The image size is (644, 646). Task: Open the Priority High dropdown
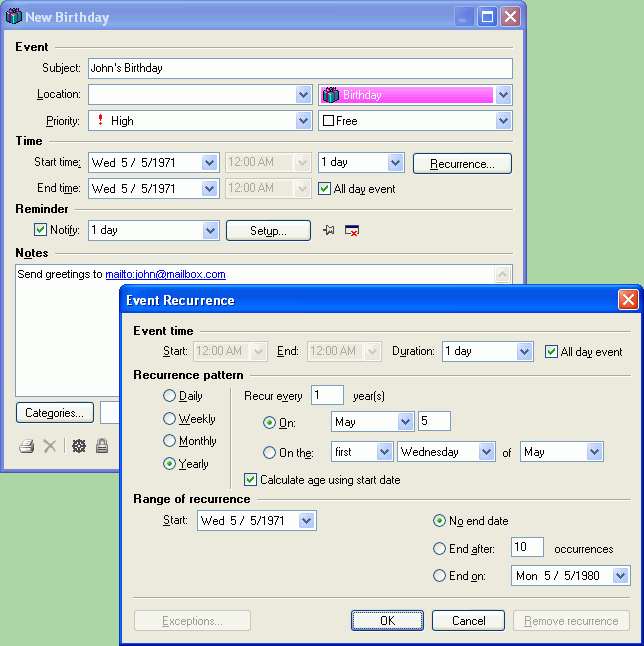pos(303,121)
